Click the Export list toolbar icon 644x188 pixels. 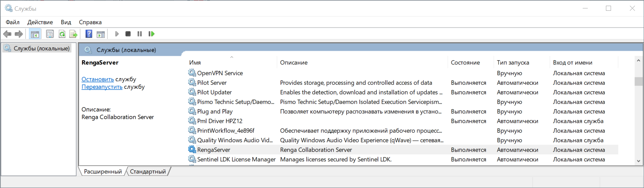(x=73, y=34)
